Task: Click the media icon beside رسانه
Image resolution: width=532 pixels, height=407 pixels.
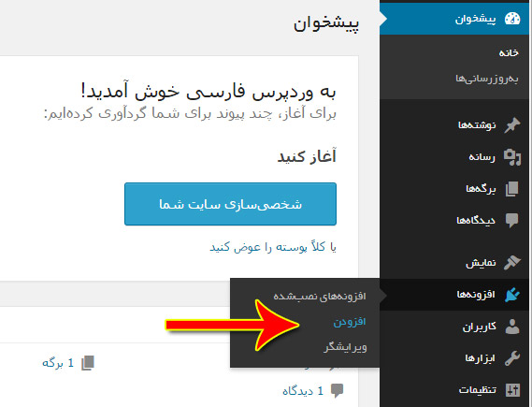Action: coord(512,157)
